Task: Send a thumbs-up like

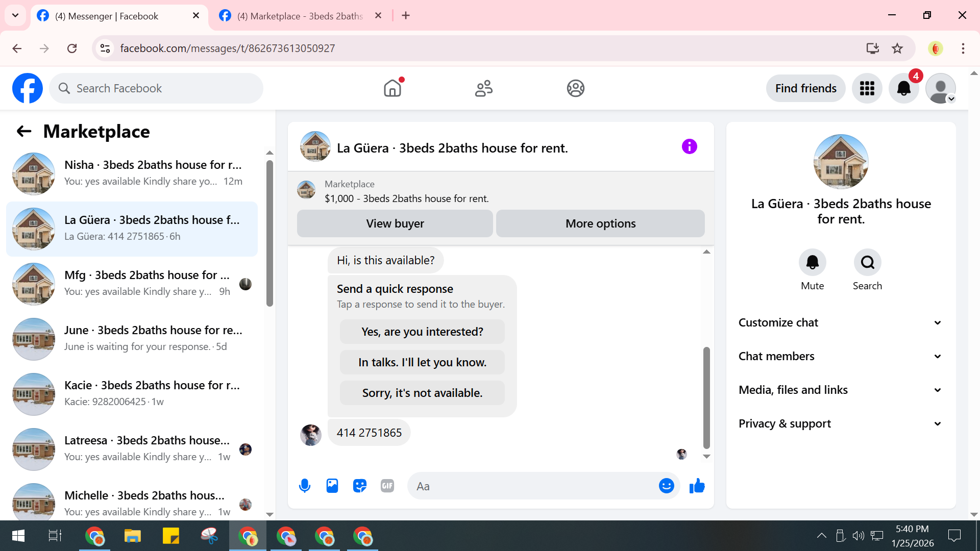Action: click(x=697, y=486)
